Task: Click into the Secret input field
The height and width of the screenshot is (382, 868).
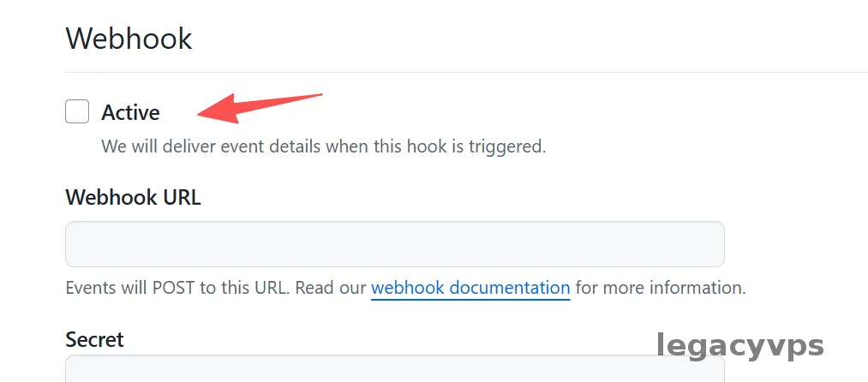Action: point(394,370)
